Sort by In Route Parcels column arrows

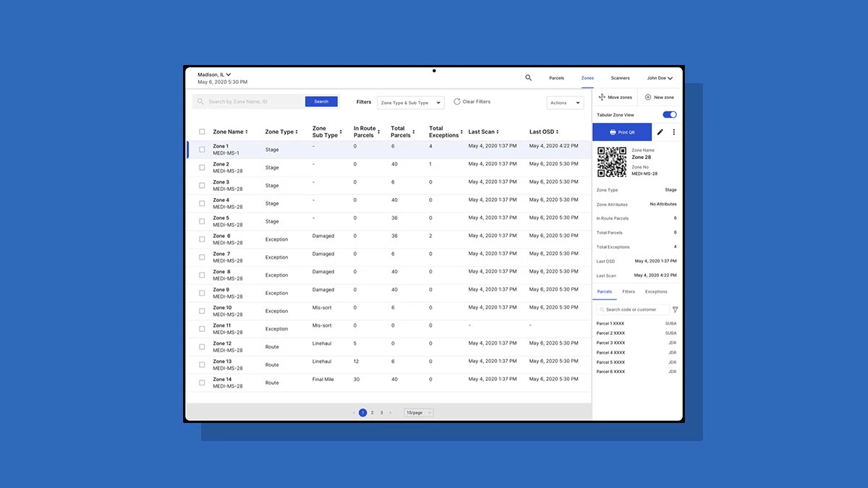[378, 132]
